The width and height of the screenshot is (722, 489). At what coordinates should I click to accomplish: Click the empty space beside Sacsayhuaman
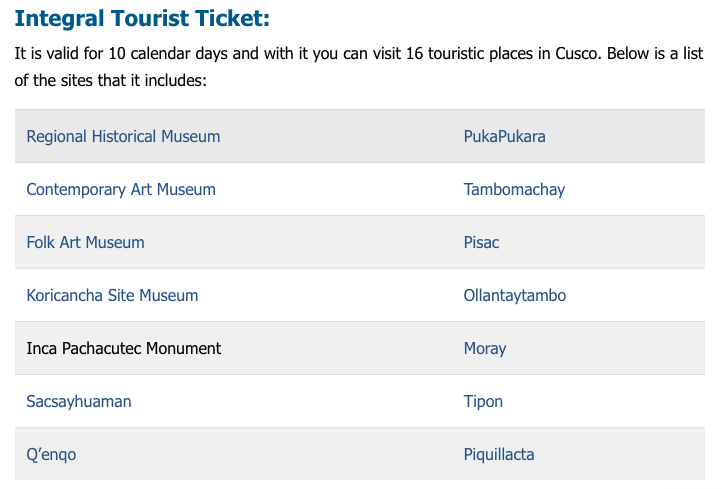pos(295,402)
